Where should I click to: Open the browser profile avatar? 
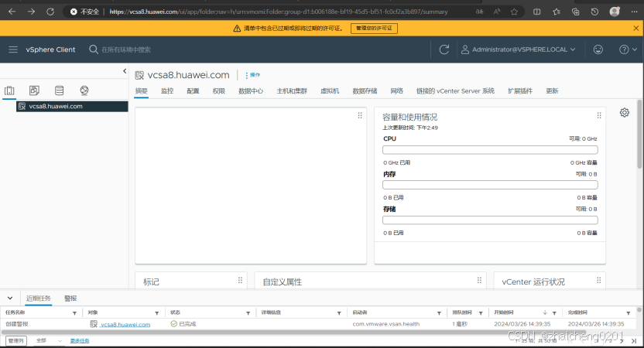[615, 12]
